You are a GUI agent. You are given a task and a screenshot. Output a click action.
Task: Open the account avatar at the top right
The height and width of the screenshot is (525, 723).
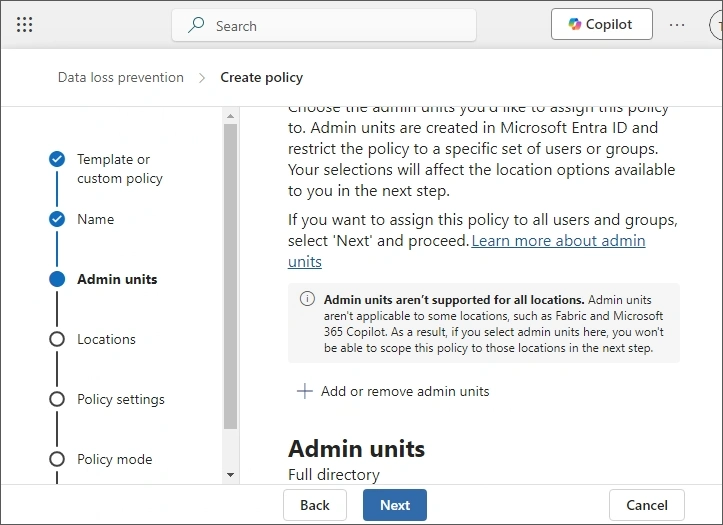pyautogui.click(x=716, y=25)
